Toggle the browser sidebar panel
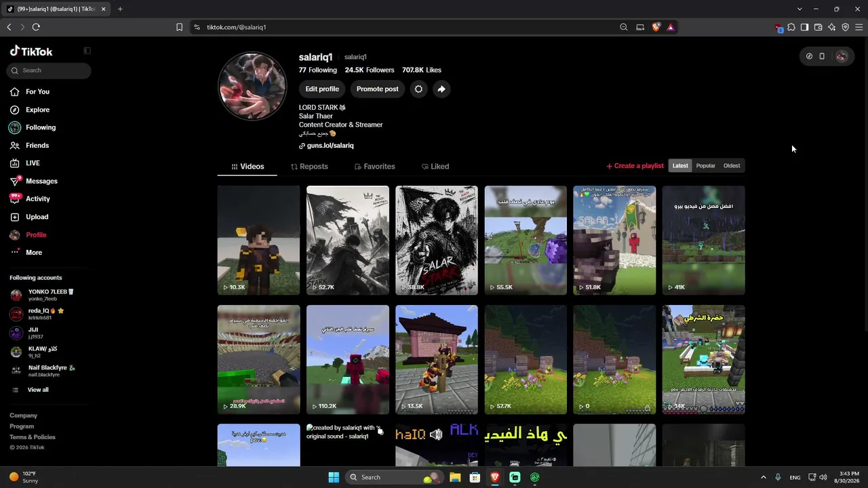Screen dimensions: 868x488 (805, 27)
